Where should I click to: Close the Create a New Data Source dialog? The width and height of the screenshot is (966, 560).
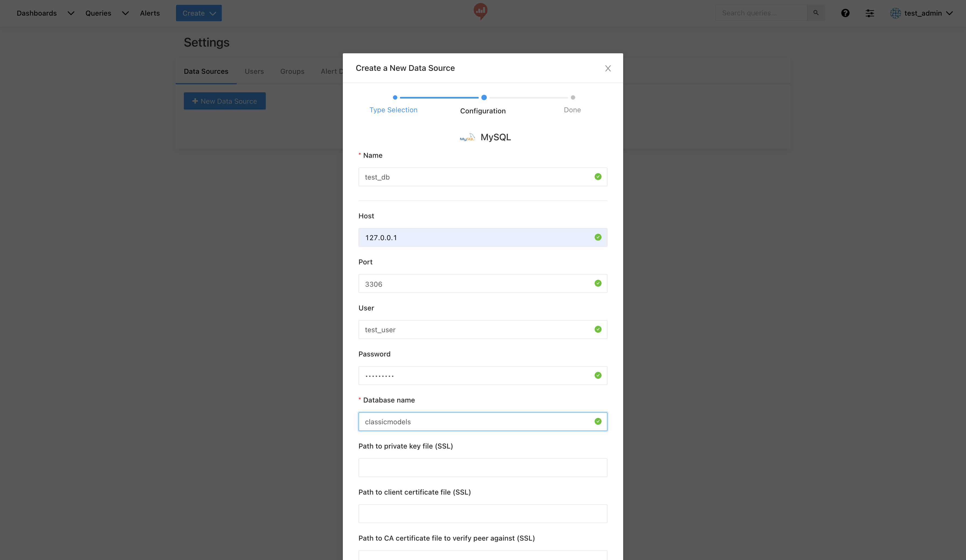608,68
